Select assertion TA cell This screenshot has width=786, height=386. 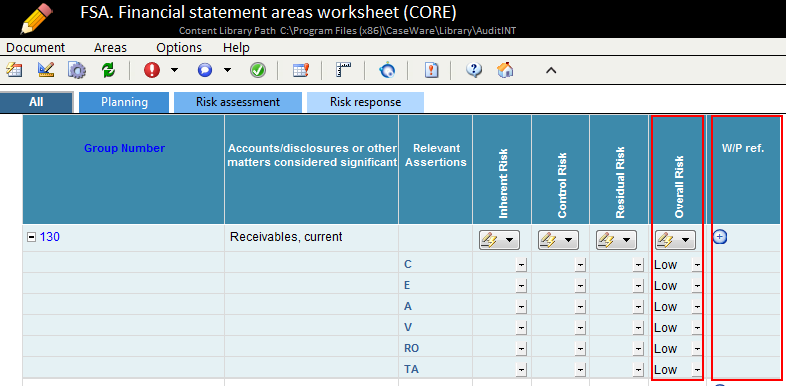(x=435, y=368)
